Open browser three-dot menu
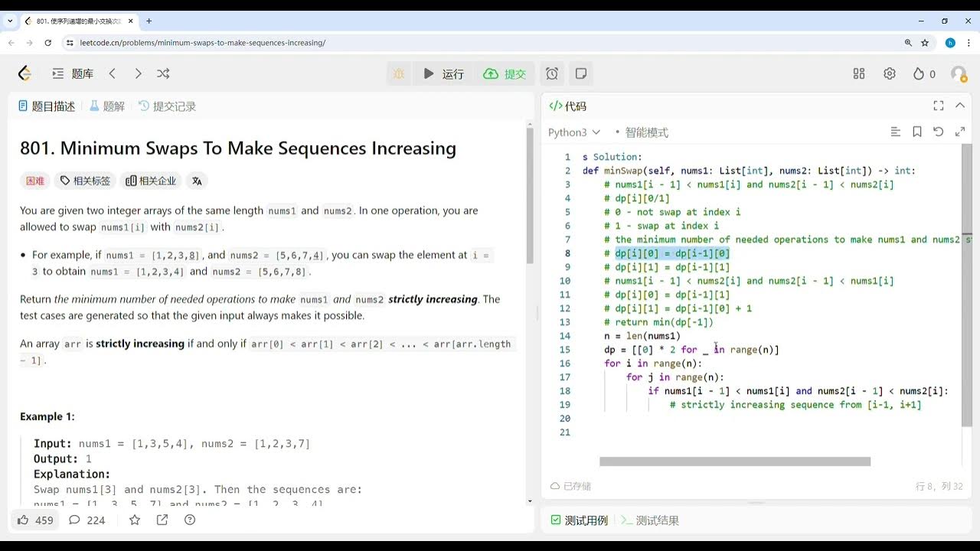The height and width of the screenshot is (551, 980). click(969, 43)
